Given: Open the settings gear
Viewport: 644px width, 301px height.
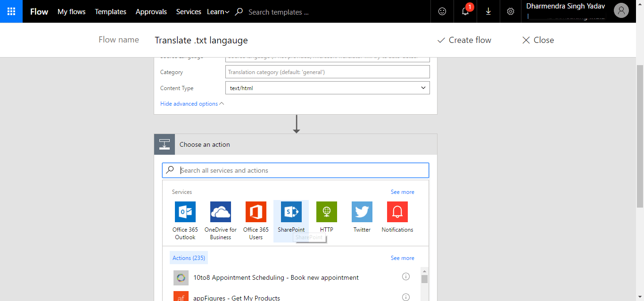Looking at the screenshot, I should click(x=511, y=11).
